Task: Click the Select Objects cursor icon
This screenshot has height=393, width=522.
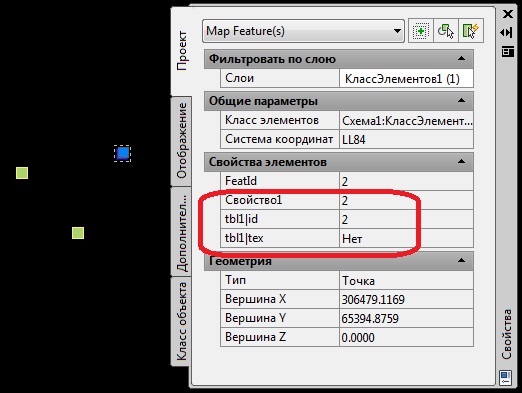Action: point(446,31)
